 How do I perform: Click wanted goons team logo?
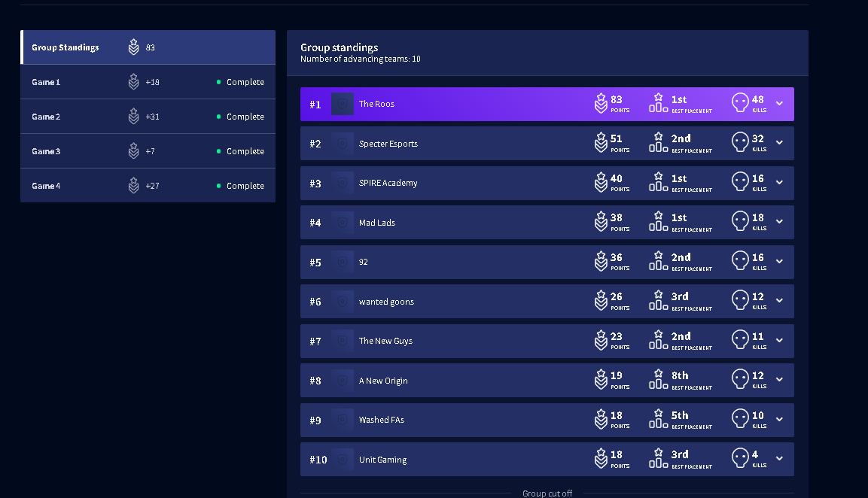pyautogui.click(x=342, y=302)
